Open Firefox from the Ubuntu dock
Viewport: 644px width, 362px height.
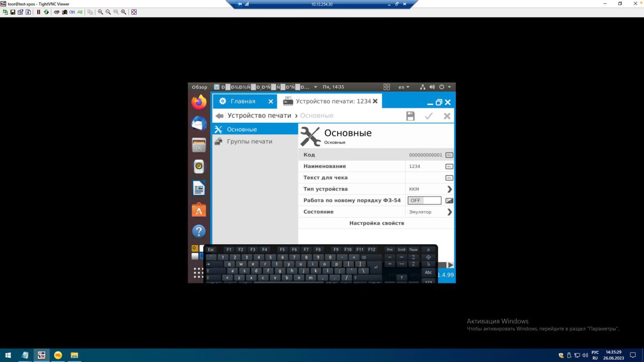(x=199, y=102)
